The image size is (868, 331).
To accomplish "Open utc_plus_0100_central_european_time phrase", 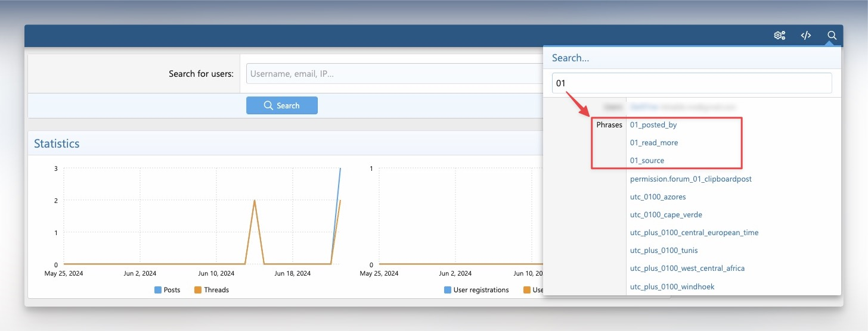I will [694, 233].
